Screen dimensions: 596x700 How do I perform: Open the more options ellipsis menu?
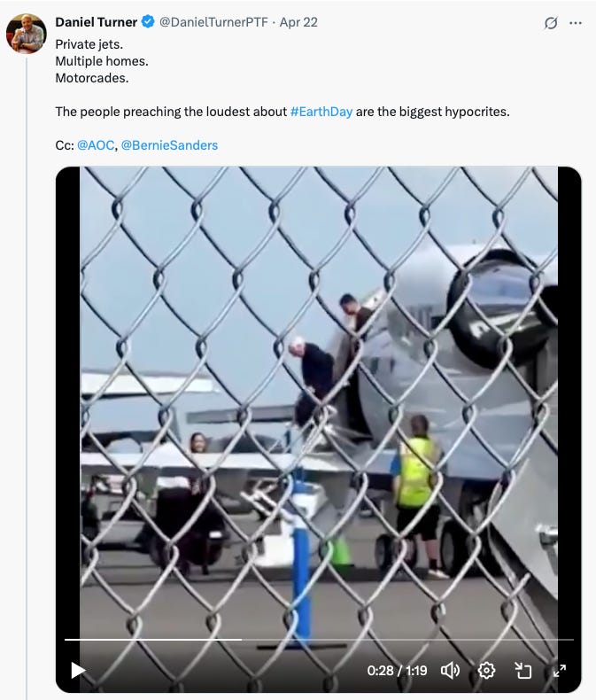576,22
